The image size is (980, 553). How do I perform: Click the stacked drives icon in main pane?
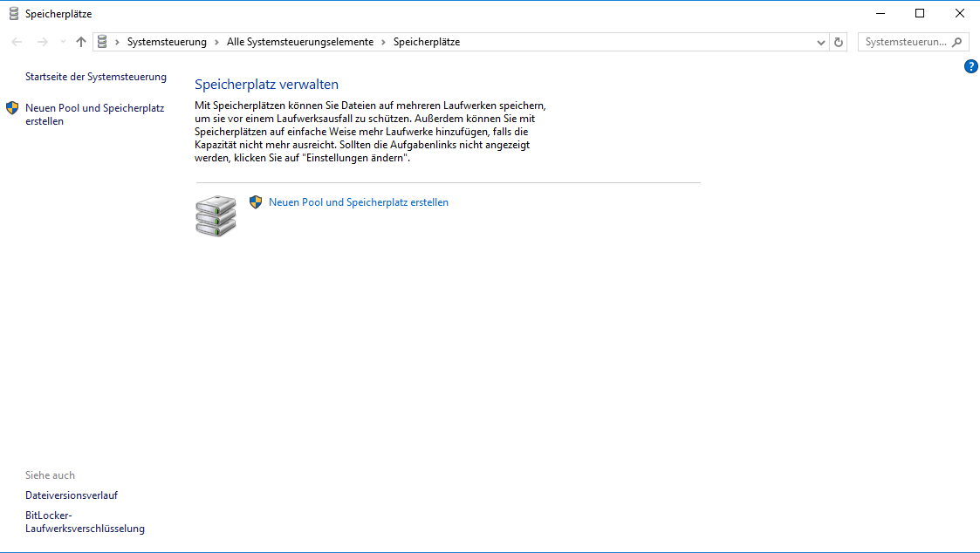click(x=216, y=215)
